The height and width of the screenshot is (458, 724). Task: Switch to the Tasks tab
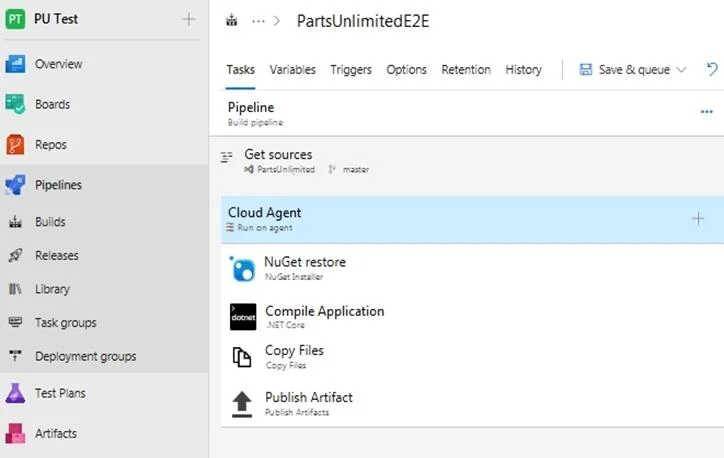[241, 70]
